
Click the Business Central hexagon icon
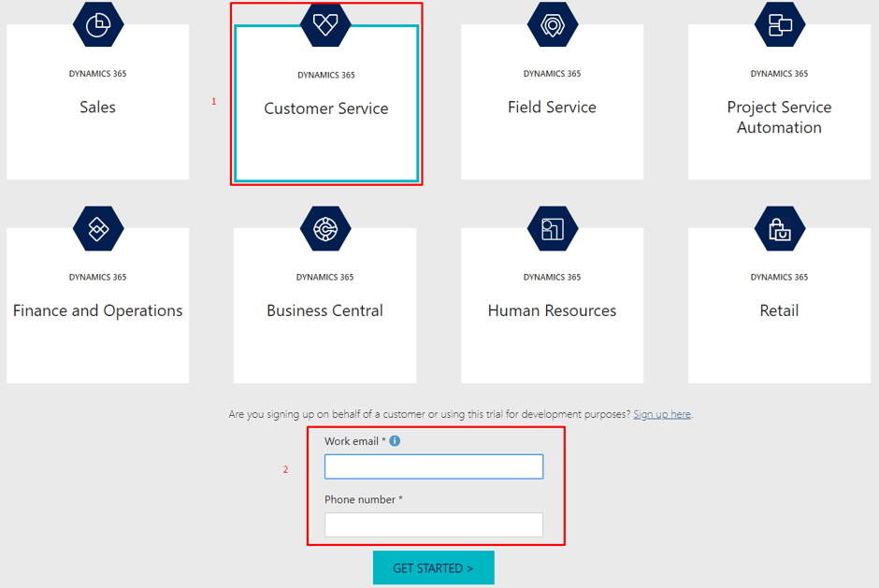(x=325, y=229)
